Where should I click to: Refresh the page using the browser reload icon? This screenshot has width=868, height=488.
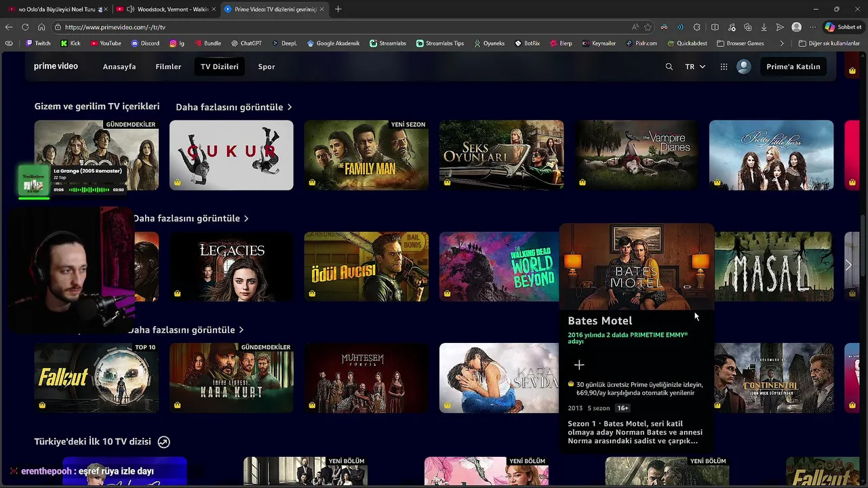pos(25,27)
